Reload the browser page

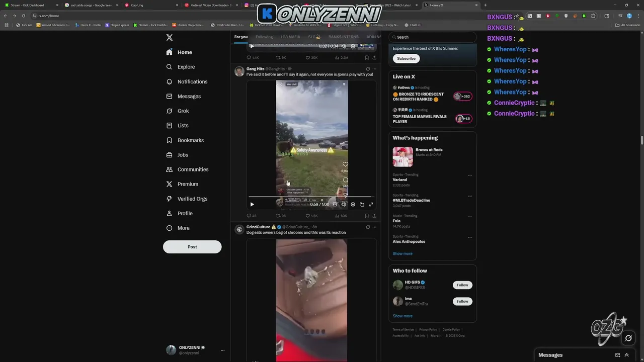[x=23, y=16]
